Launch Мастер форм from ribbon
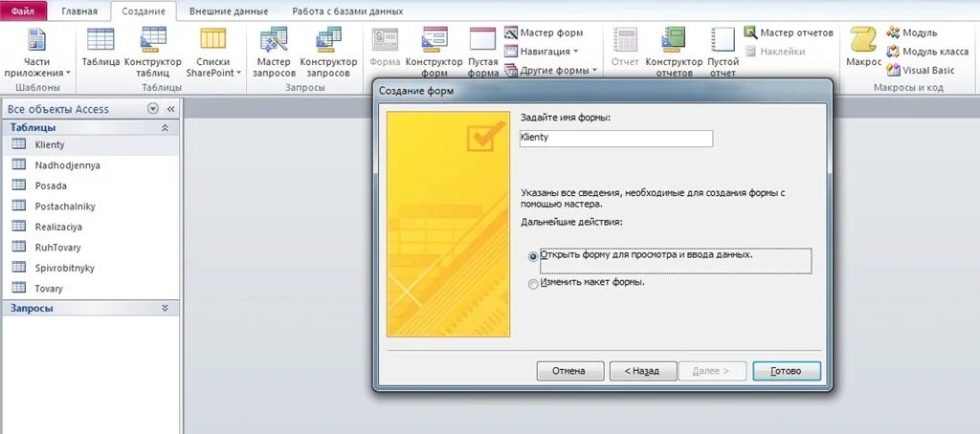The width and height of the screenshot is (980, 434). tap(544, 33)
